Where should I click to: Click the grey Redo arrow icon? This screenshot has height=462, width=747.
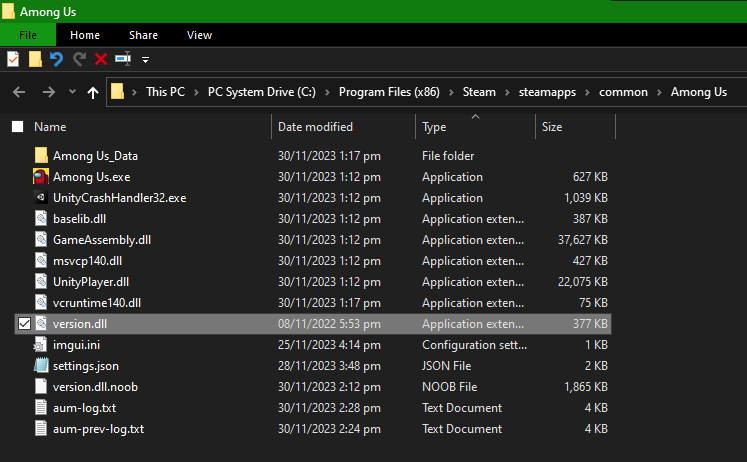tap(79, 59)
